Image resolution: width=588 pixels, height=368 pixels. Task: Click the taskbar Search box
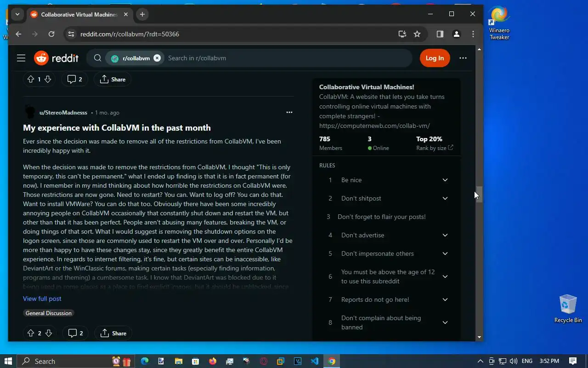[x=76, y=361]
